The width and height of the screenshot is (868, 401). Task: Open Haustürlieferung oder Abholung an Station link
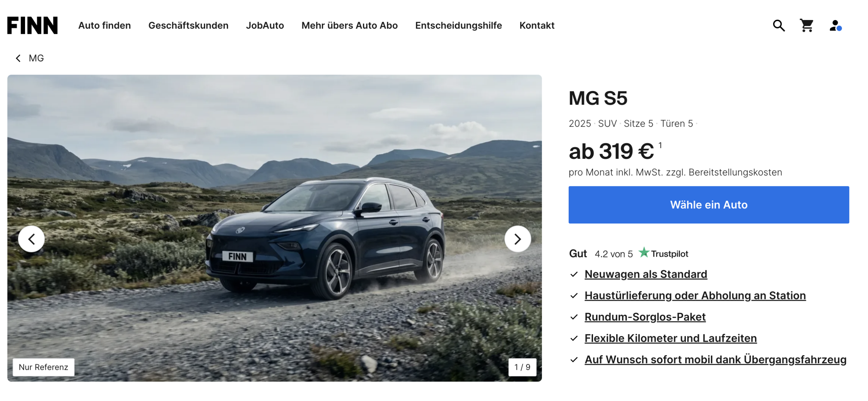coord(695,295)
